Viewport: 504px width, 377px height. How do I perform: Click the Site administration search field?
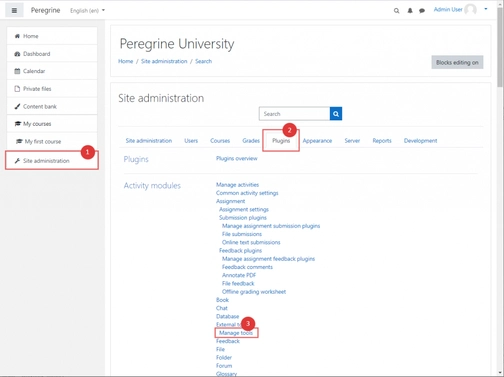[x=295, y=114]
